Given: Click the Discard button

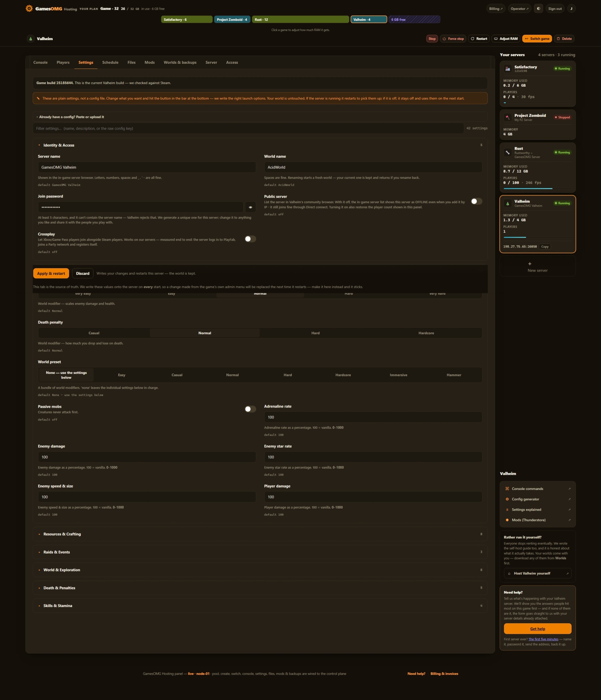Looking at the screenshot, I should (83, 273).
